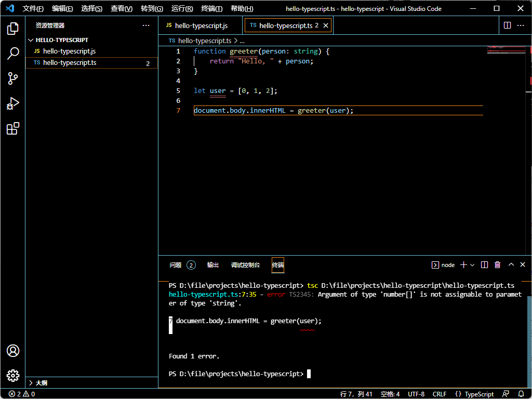Open the Manage gear settings

[x=13, y=375]
